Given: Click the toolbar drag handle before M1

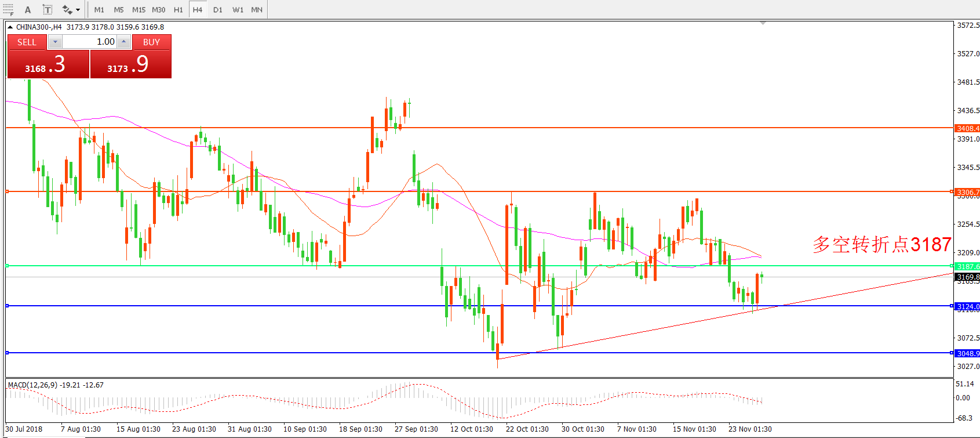Looking at the screenshot, I should 88,9.
